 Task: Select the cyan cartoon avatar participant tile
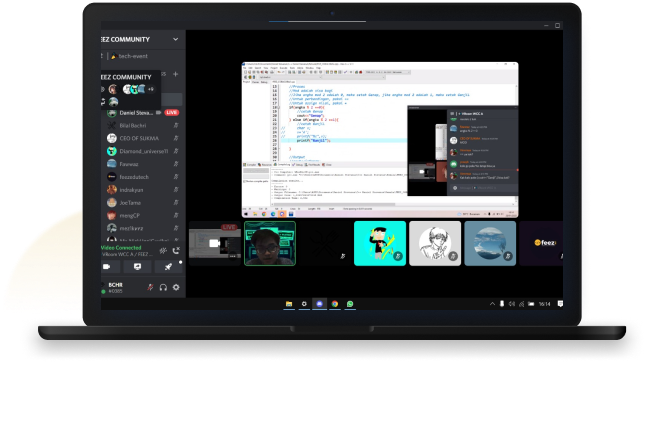click(379, 243)
